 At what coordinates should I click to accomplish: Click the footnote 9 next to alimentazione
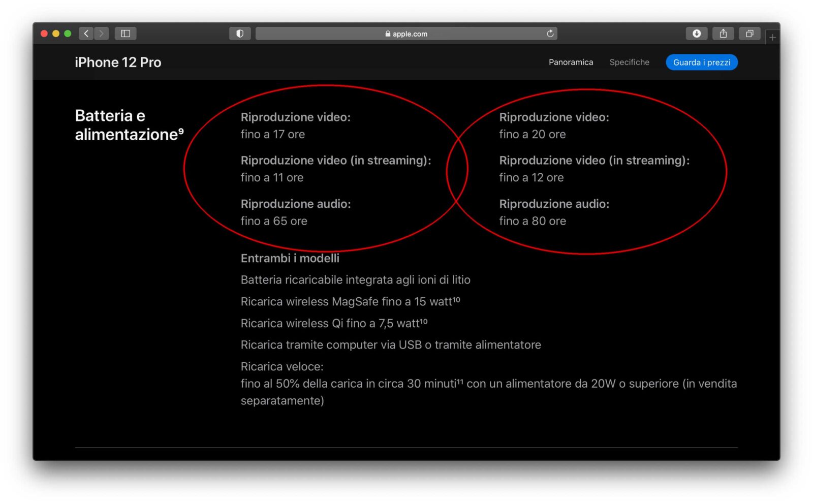[181, 131]
